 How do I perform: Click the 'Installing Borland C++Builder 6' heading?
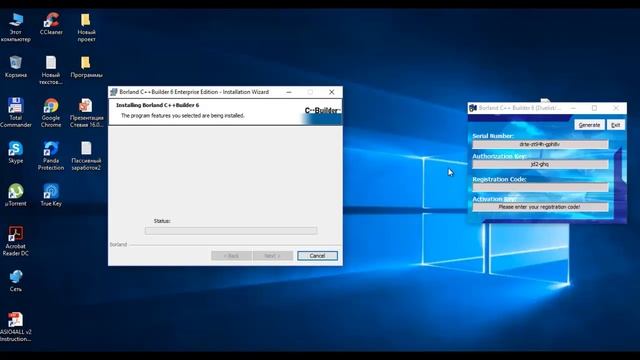tap(158, 105)
